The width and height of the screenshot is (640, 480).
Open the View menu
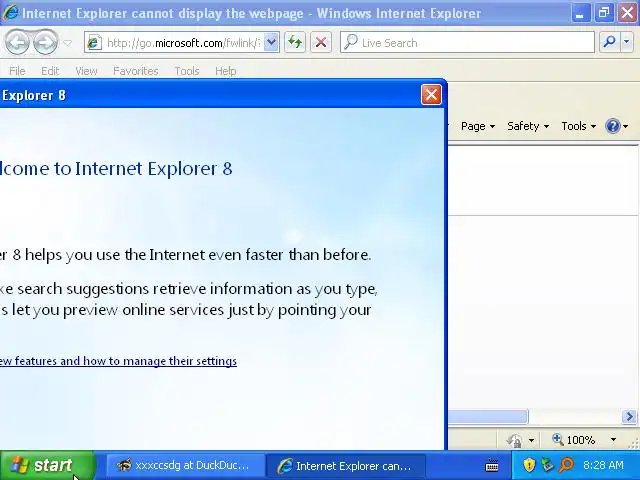(x=86, y=71)
